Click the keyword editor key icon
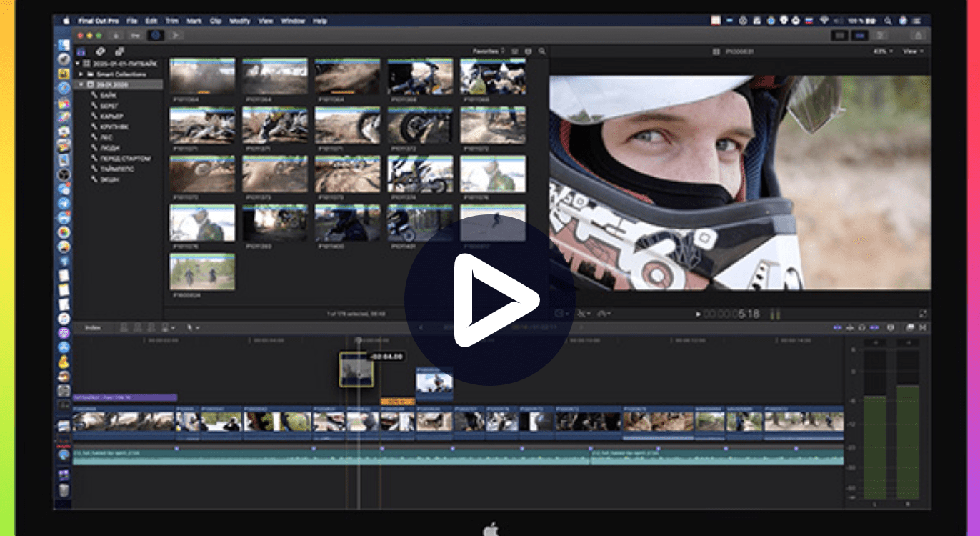 coord(134,34)
